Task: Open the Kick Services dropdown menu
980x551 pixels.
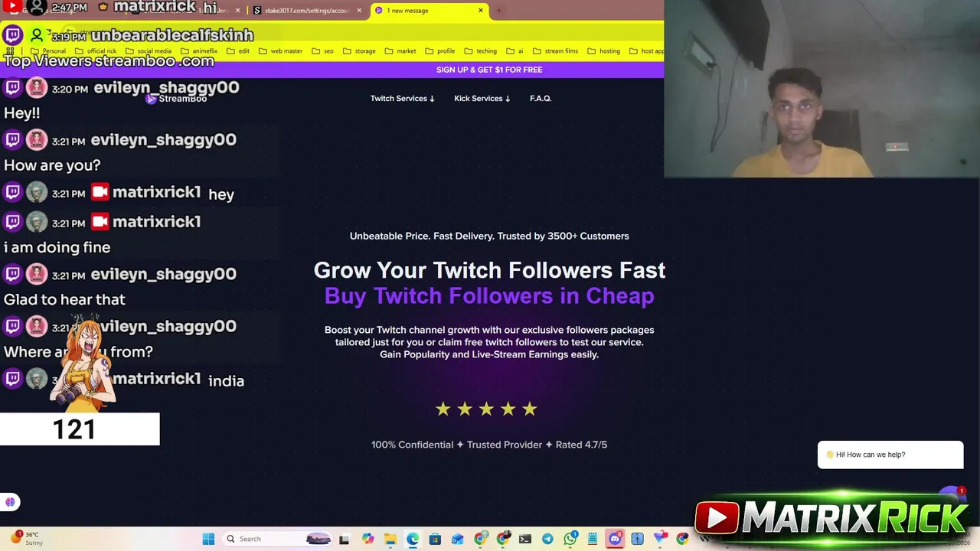Action: coord(482,99)
